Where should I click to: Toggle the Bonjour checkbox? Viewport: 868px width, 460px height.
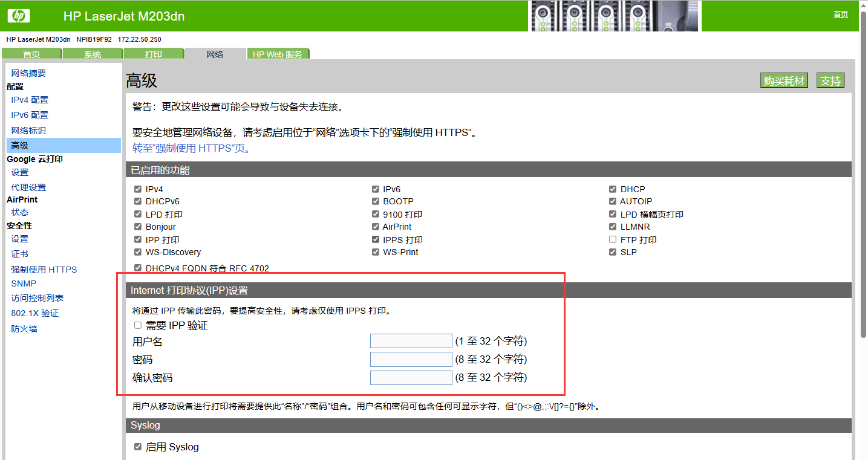click(138, 227)
